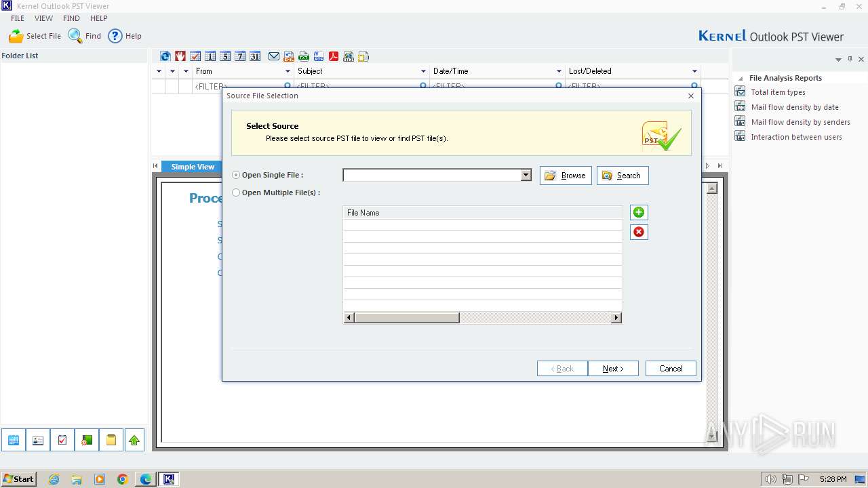Open the FIND menu
This screenshot has width=868, height=488.
pos(71,18)
